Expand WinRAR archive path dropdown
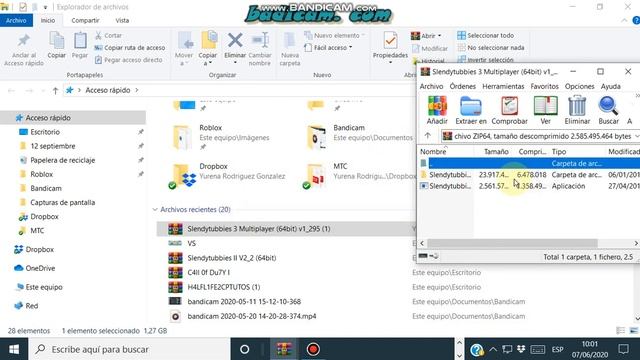Image resolution: width=640 pixels, height=360 pixels. click(637, 136)
